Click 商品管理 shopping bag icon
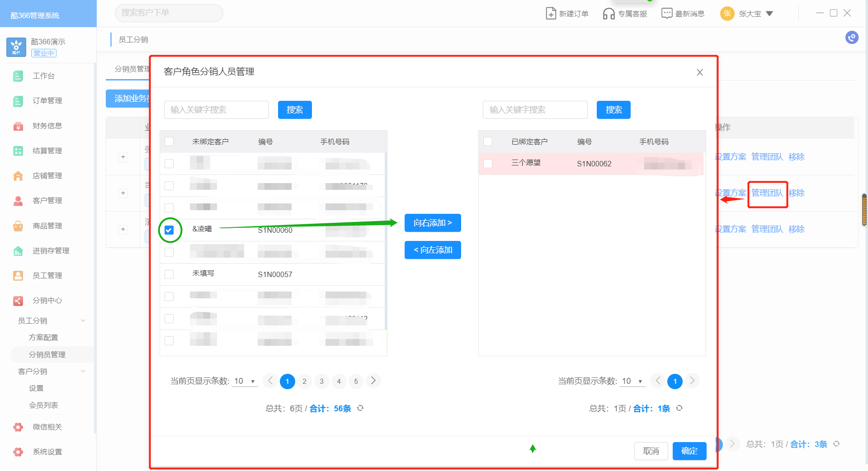Image resolution: width=868 pixels, height=471 pixels. point(18,226)
